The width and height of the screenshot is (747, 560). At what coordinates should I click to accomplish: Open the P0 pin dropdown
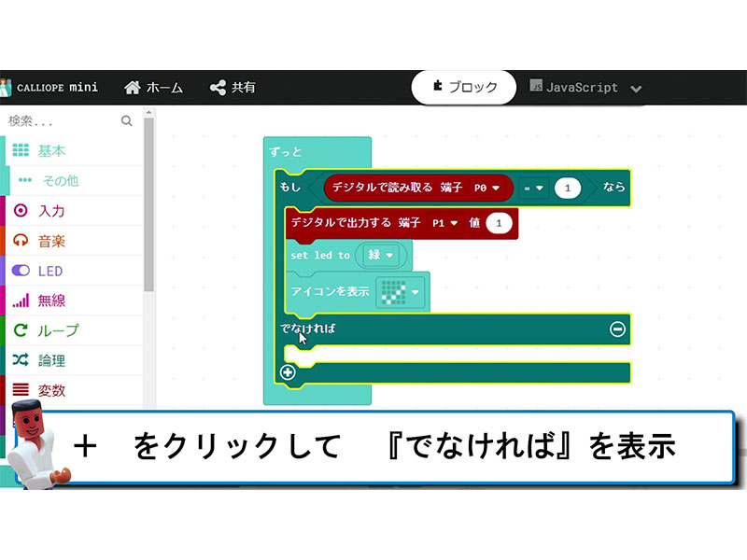coord(486,188)
